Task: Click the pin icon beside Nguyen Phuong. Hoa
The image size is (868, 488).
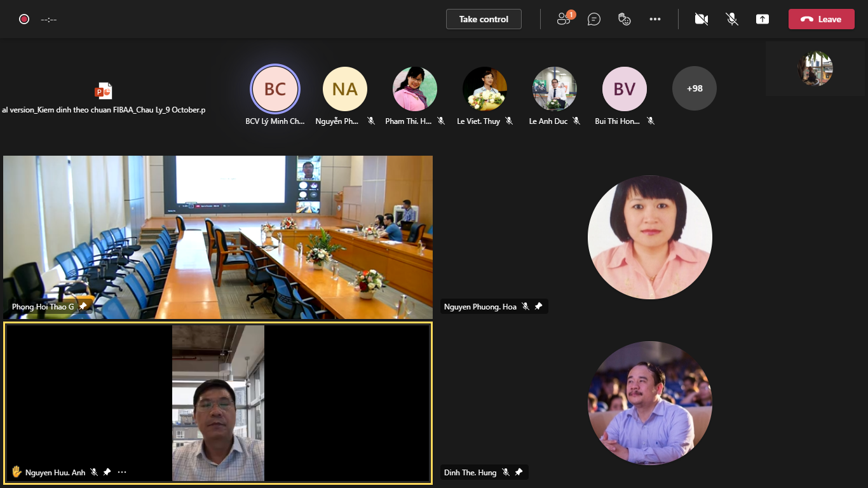Action: pyautogui.click(x=538, y=306)
